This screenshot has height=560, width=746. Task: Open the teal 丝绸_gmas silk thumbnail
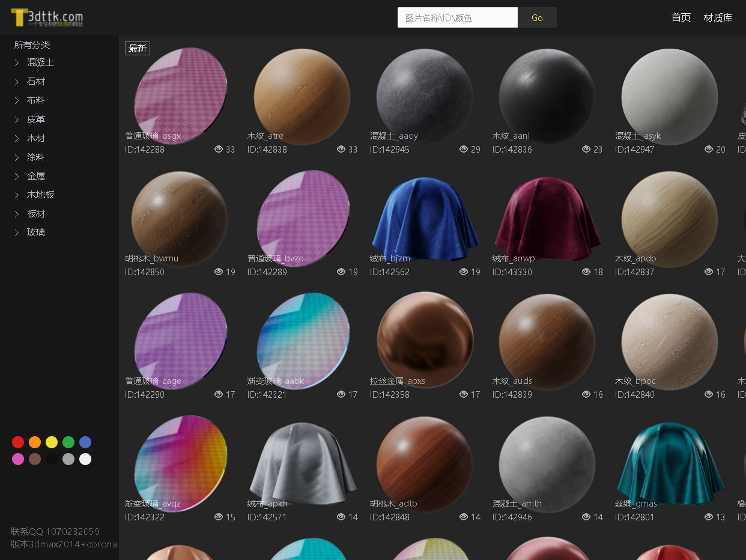click(x=670, y=464)
